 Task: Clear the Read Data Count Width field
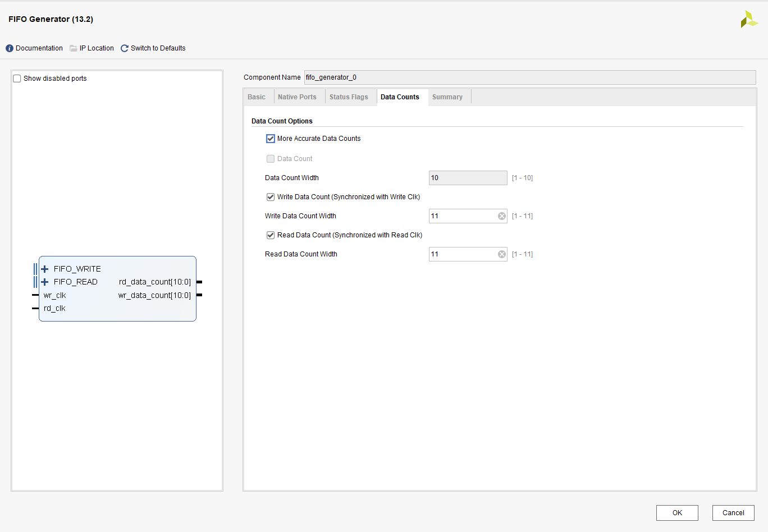[502, 254]
